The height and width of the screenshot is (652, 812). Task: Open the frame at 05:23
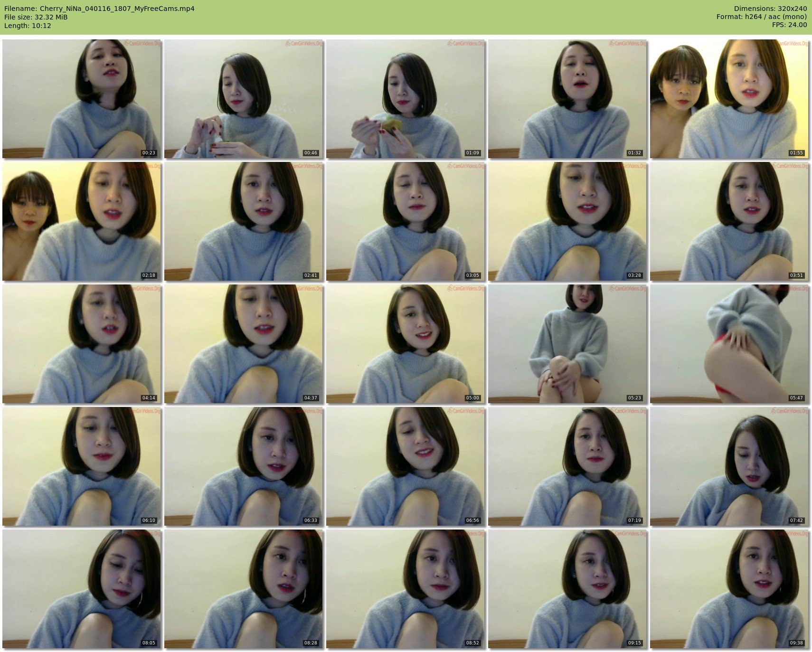coord(567,344)
